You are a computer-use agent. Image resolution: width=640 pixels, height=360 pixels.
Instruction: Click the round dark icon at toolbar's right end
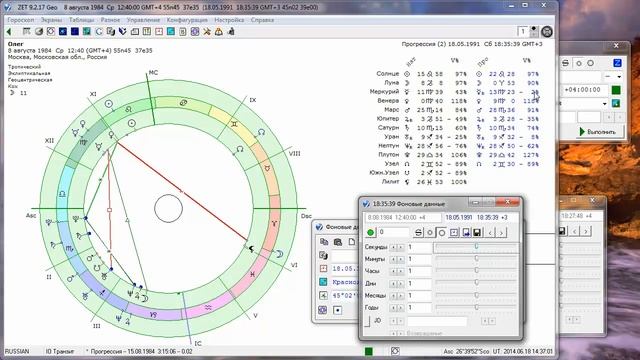(547, 31)
